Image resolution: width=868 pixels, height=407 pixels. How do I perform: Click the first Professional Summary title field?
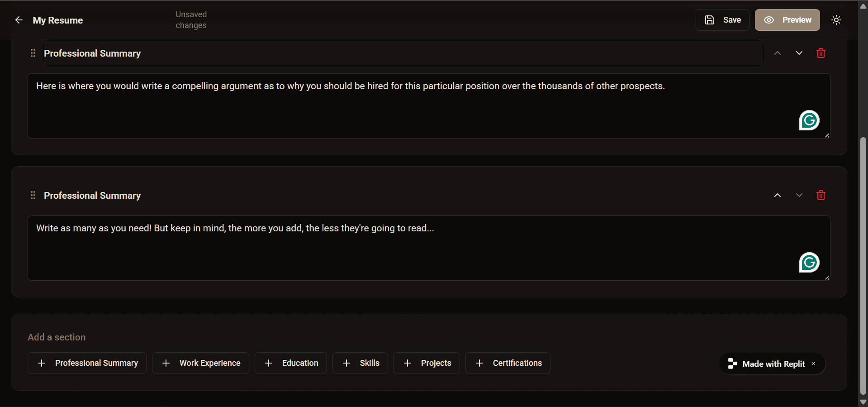[403, 53]
